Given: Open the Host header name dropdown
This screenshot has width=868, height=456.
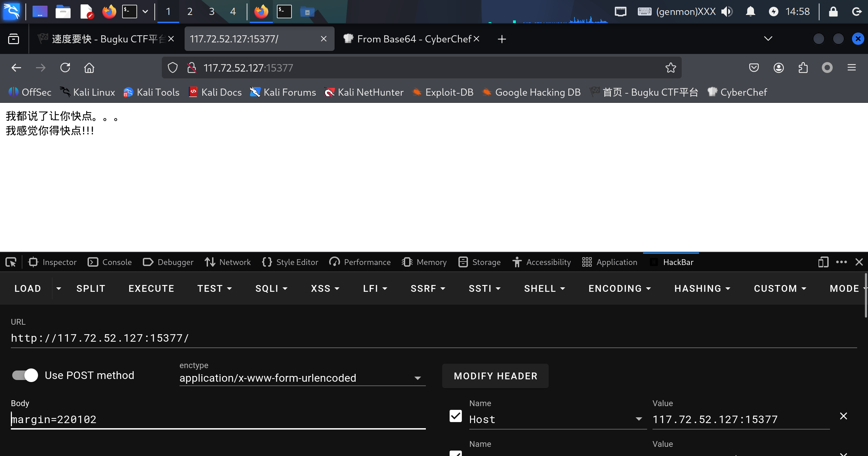Looking at the screenshot, I should pos(639,419).
